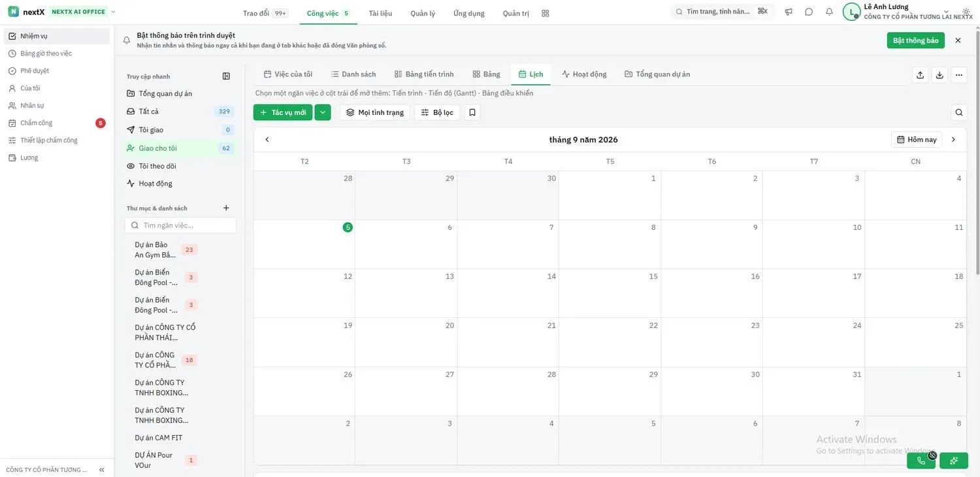The width and height of the screenshot is (980, 477).
Task: Open the announcements megaphone icon
Action: coord(789,12)
